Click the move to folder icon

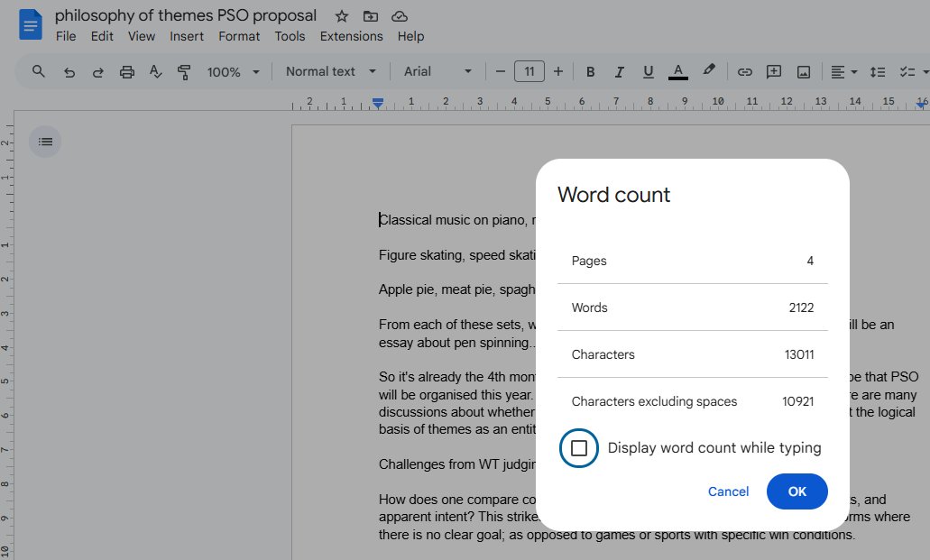[370, 16]
